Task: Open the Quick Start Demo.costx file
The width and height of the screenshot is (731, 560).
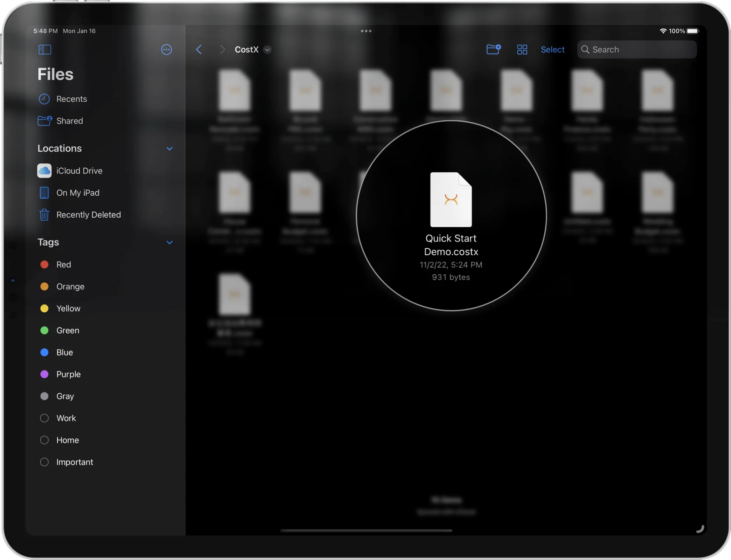Action: (x=451, y=200)
